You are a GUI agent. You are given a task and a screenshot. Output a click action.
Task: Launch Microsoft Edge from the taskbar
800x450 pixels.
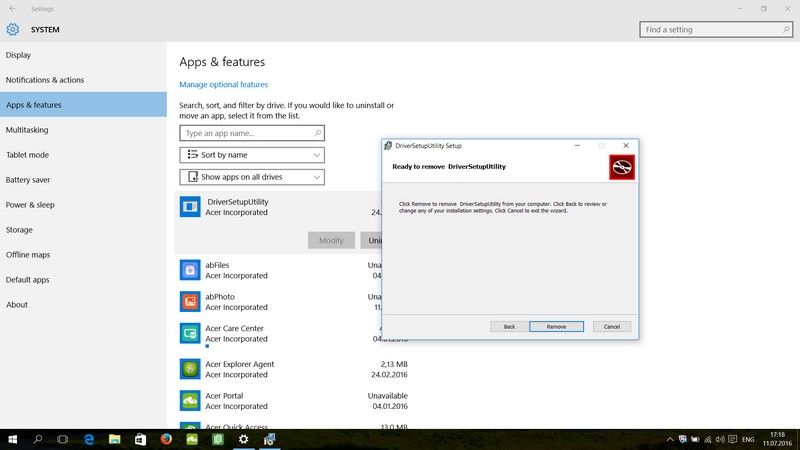(x=89, y=439)
